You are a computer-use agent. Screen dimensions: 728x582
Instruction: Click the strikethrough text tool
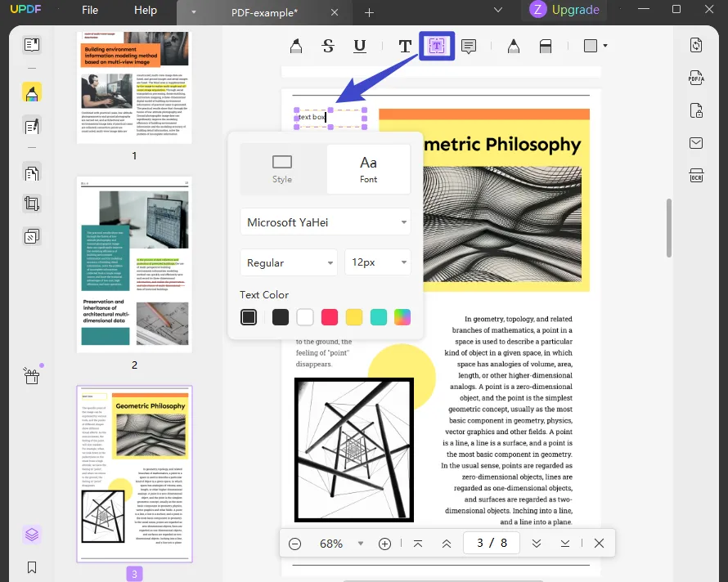(328, 47)
